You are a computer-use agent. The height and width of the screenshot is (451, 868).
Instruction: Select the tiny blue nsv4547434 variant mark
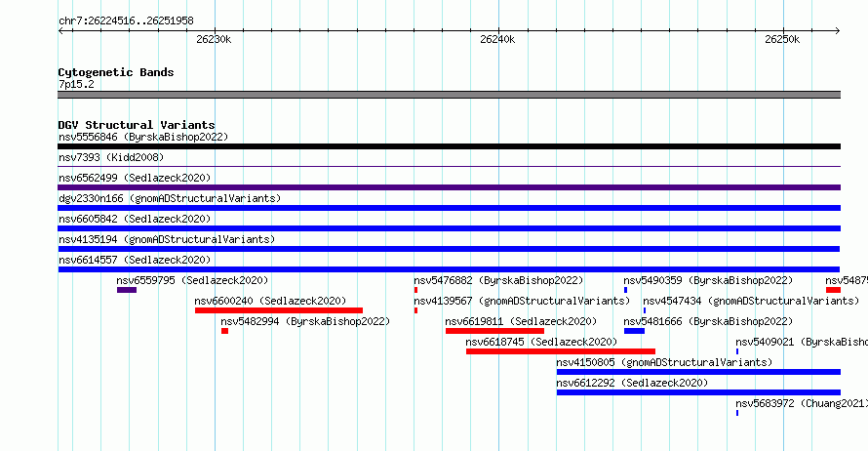click(x=645, y=310)
